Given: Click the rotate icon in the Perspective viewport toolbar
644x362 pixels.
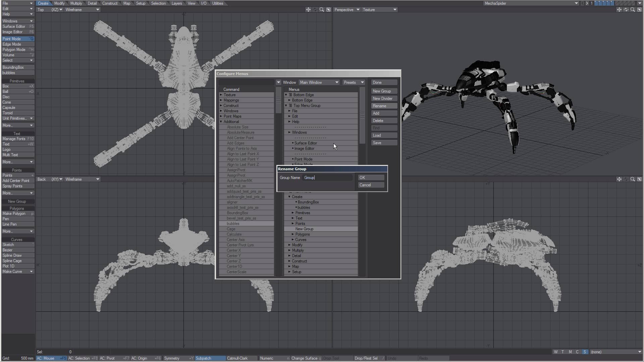Looking at the screenshot, I should (626, 10).
